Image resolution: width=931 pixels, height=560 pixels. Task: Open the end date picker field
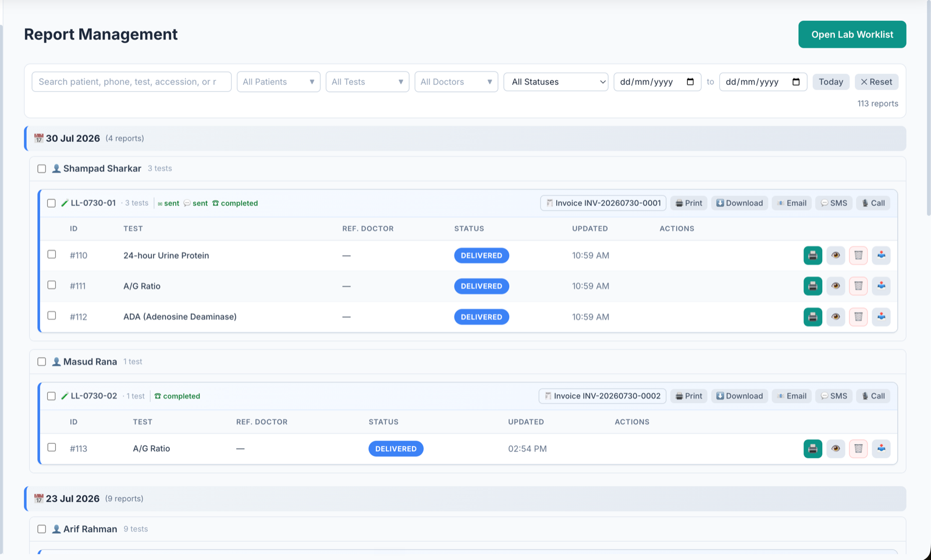click(763, 82)
